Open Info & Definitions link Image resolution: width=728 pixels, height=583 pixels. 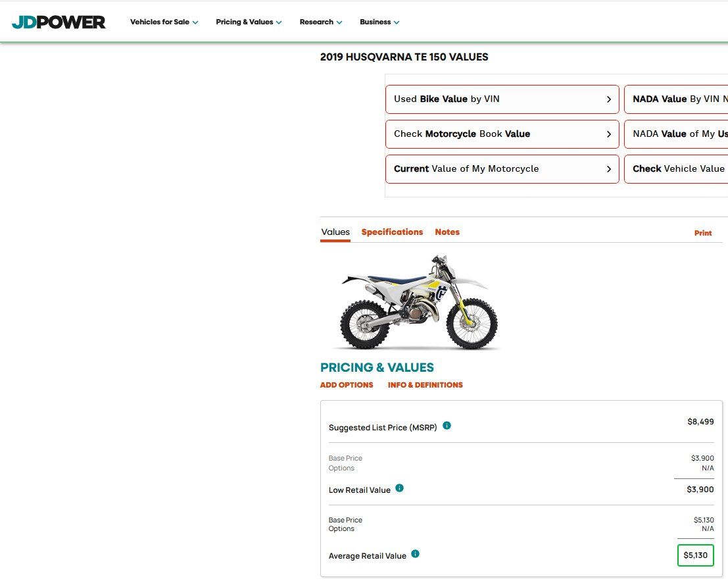coord(425,385)
